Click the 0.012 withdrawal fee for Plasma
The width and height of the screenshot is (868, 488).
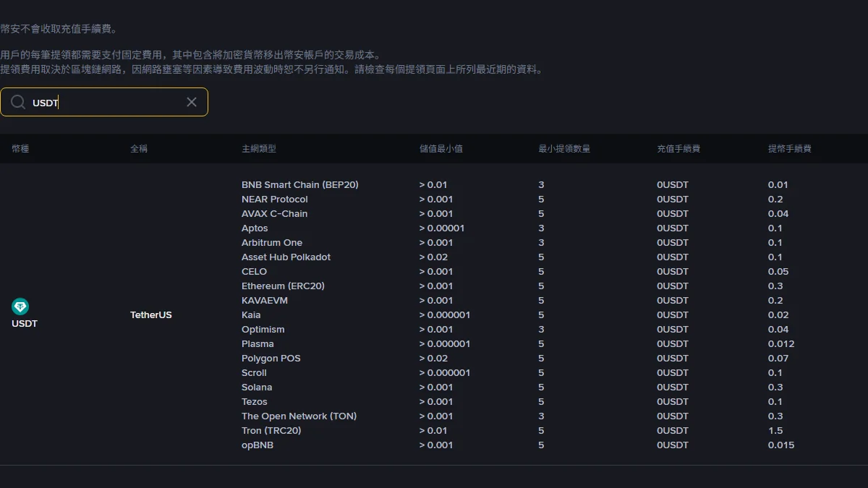781,344
